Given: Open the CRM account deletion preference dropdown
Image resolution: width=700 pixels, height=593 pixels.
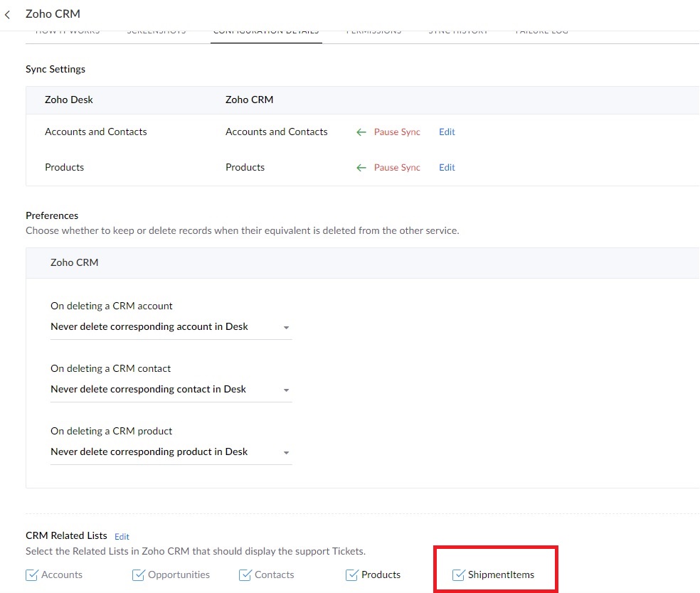Looking at the screenshot, I should [x=171, y=327].
